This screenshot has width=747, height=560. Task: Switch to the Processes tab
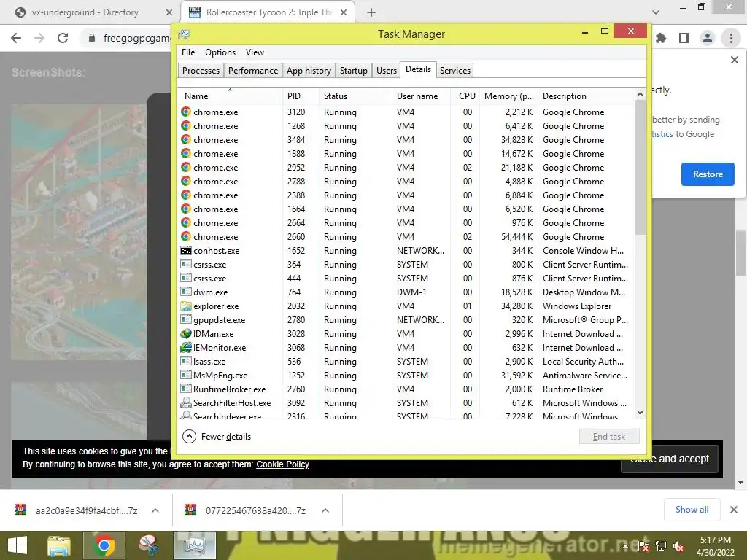click(201, 71)
